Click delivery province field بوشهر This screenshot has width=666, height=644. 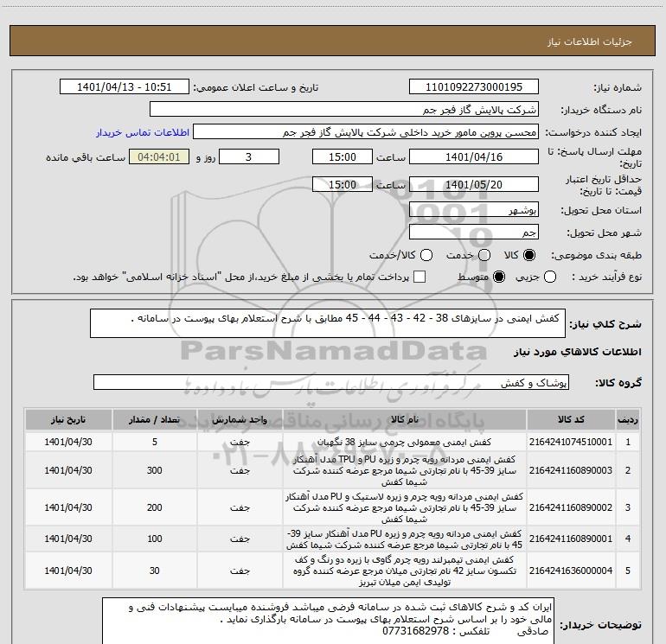[x=474, y=209]
